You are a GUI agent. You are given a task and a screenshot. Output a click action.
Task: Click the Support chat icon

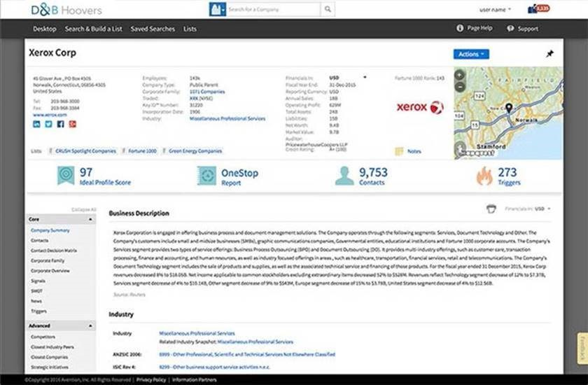(510, 29)
